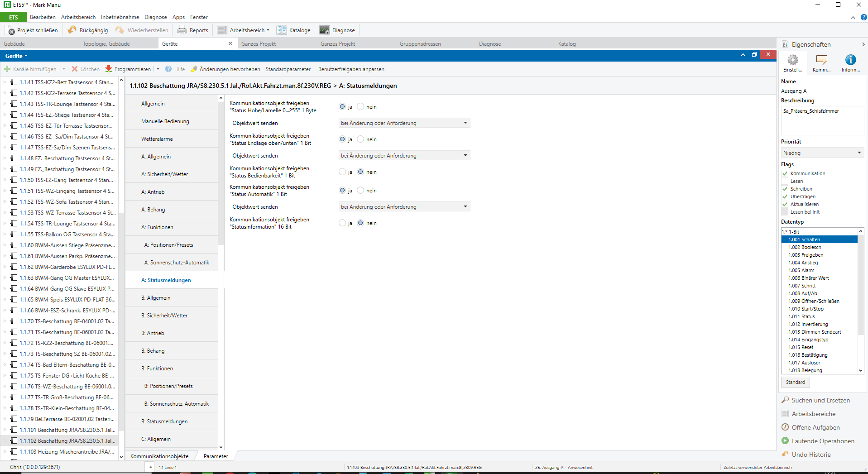The width and height of the screenshot is (868, 474).
Task: Open Objektwert senden dropdown under Status Höhe/Lamelle
Action: point(404,123)
